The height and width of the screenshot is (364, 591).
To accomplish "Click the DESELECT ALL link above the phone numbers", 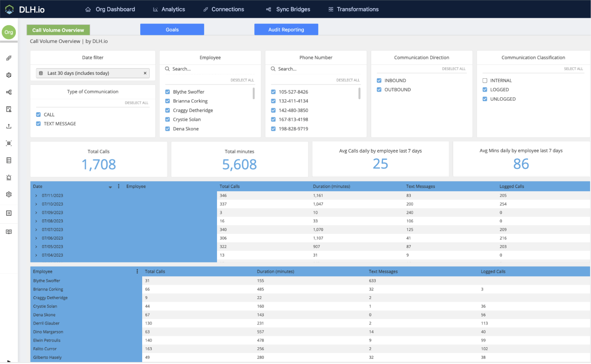I will click(x=347, y=80).
